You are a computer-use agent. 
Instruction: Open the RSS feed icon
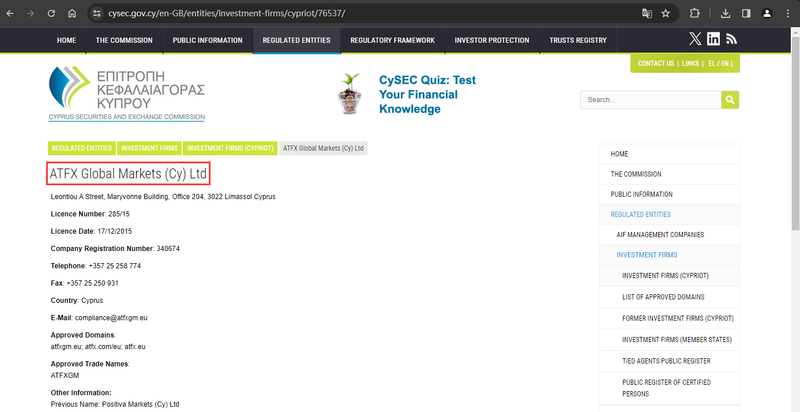coord(732,39)
